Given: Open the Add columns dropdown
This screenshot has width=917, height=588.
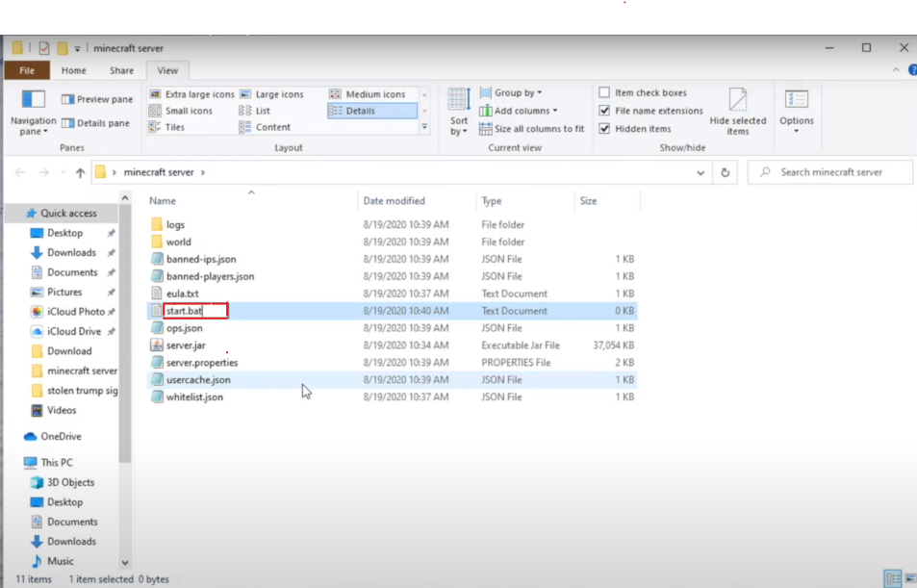Looking at the screenshot, I should pos(518,111).
